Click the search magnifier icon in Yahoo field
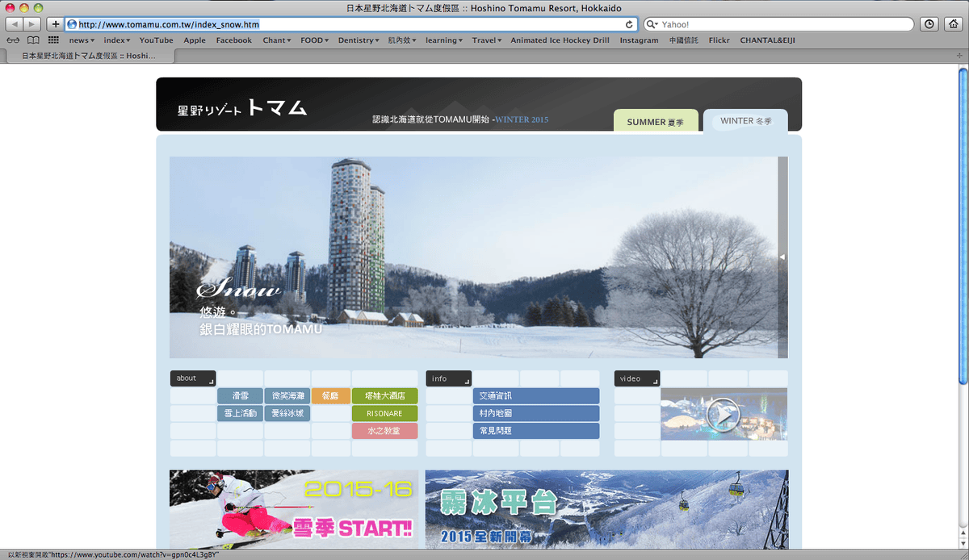969x560 pixels. click(651, 24)
